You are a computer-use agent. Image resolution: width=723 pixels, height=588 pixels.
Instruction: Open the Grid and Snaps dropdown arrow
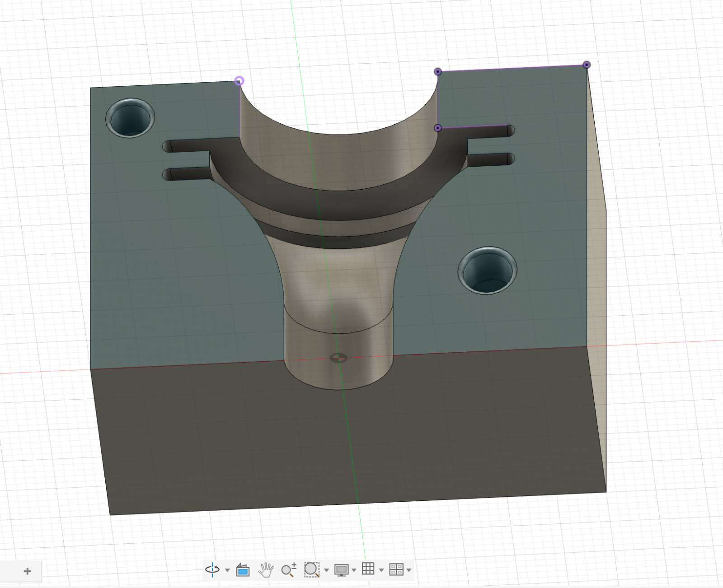[381, 570]
